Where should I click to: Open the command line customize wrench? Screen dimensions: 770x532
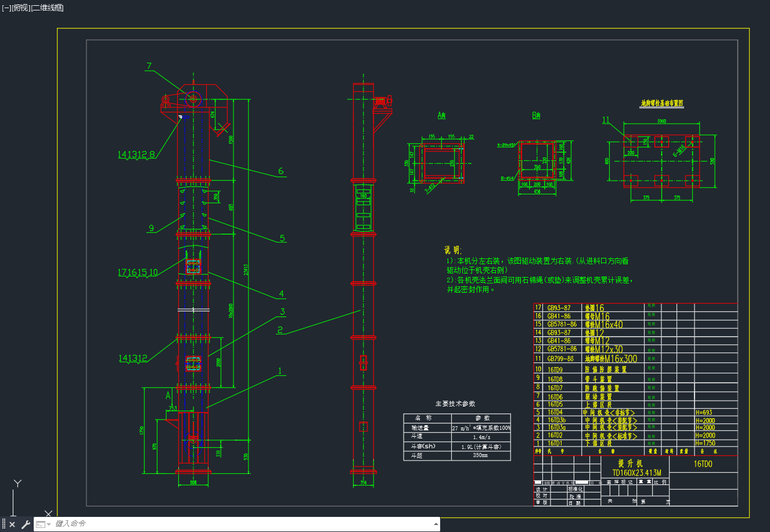point(26,524)
